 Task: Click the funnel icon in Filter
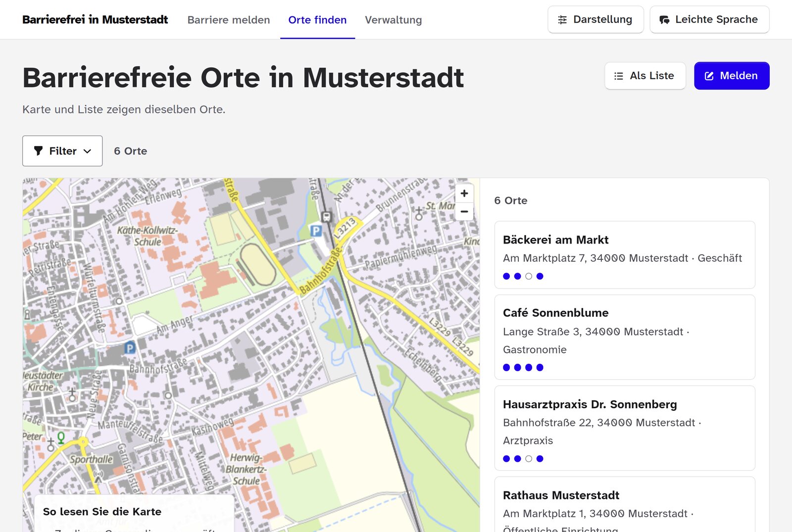(x=38, y=151)
